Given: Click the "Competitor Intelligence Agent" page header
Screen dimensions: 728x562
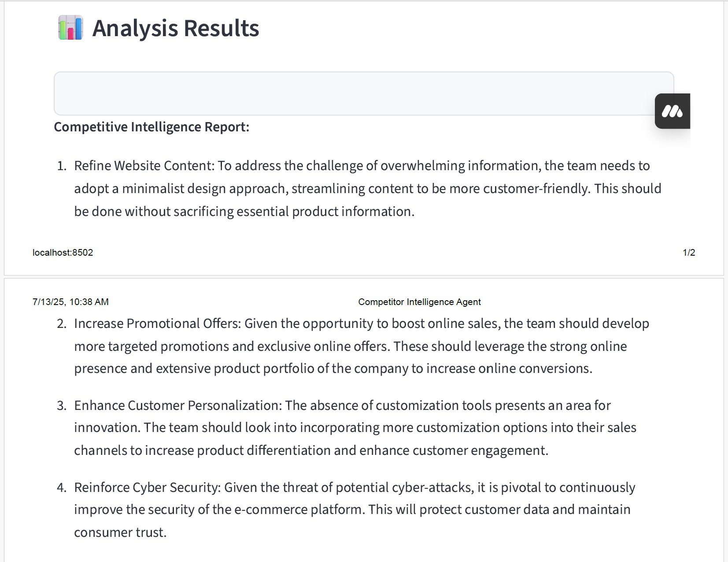Looking at the screenshot, I should tap(419, 302).
